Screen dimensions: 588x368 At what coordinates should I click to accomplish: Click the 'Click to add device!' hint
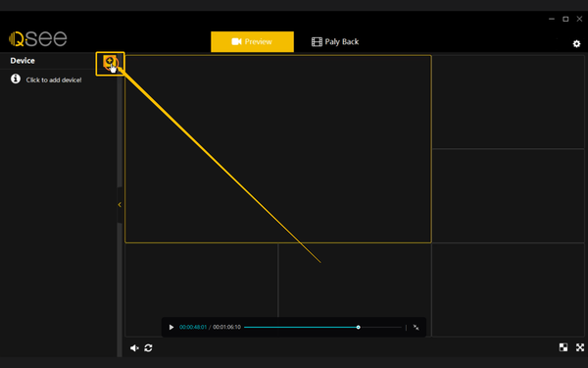pos(54,80)
